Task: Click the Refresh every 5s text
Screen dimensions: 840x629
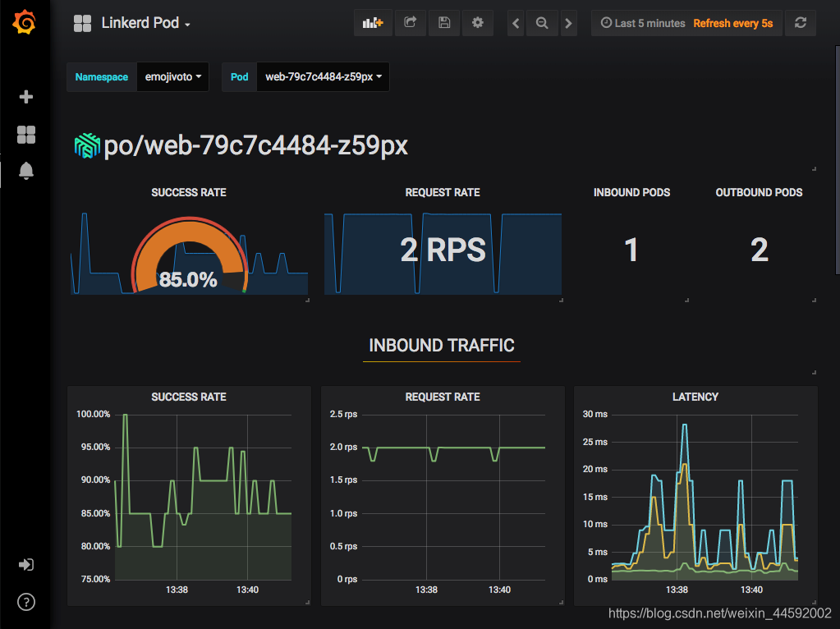Action: point(733,23)
